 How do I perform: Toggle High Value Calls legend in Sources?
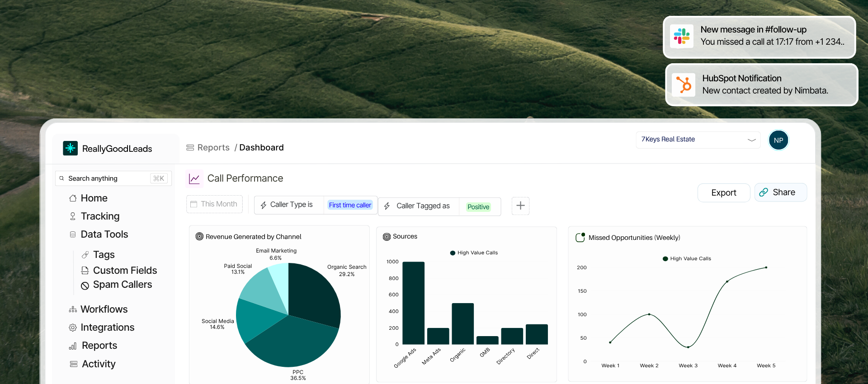474,253
